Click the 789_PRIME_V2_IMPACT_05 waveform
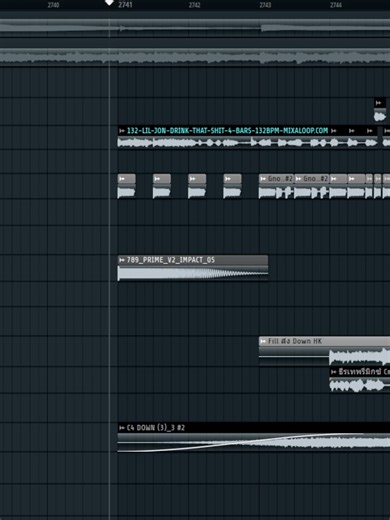This screenshot has height=520, width=390. (x=193, y=273)
